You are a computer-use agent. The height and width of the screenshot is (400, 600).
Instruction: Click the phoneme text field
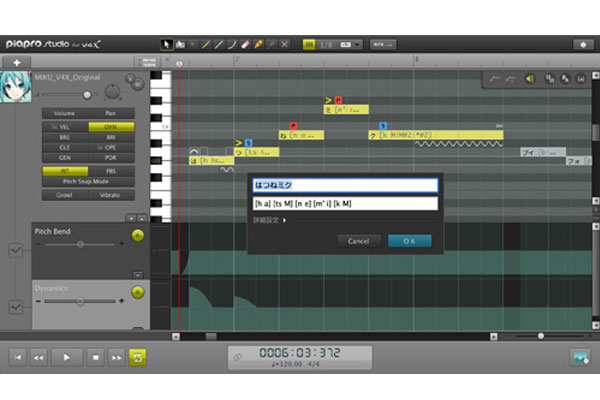point(345,204)
